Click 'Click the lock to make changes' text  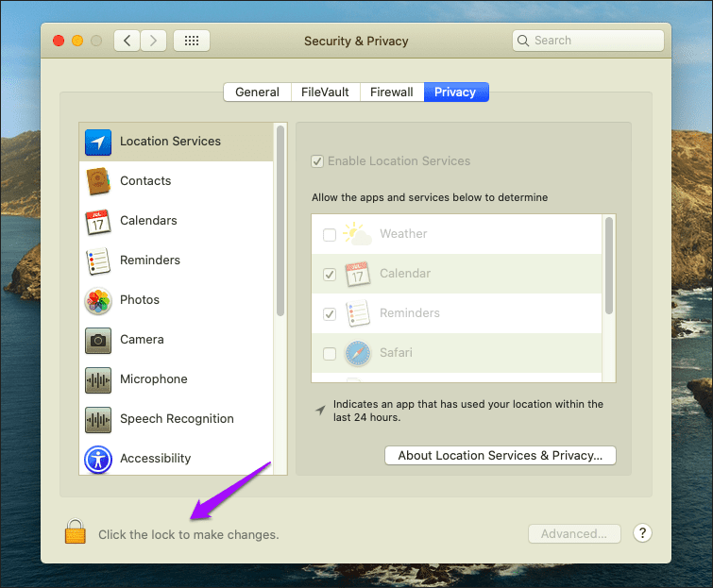point(189,535)
